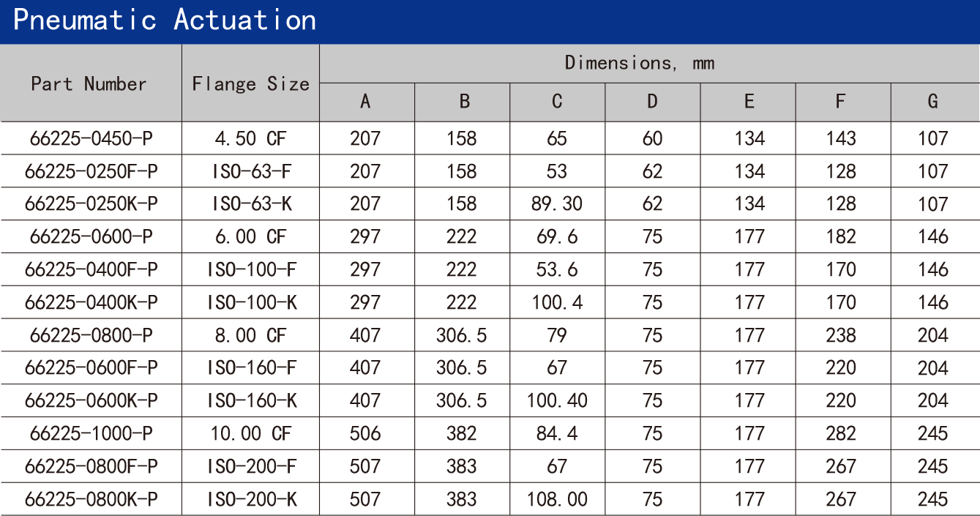
Task: Select the Part Number column header
Action: pyautogui.click(x=89, y=83)
